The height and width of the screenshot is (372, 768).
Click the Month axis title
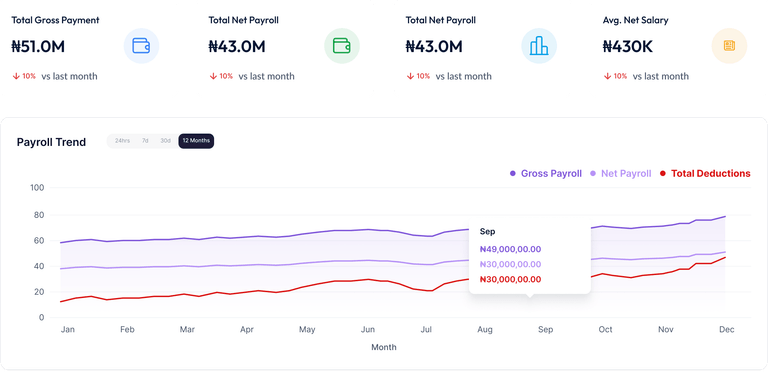point(384,347)
